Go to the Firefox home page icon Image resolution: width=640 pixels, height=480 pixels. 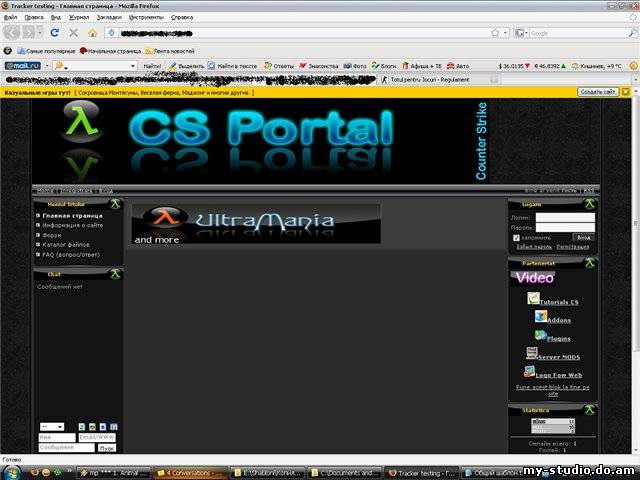[93, 33]
